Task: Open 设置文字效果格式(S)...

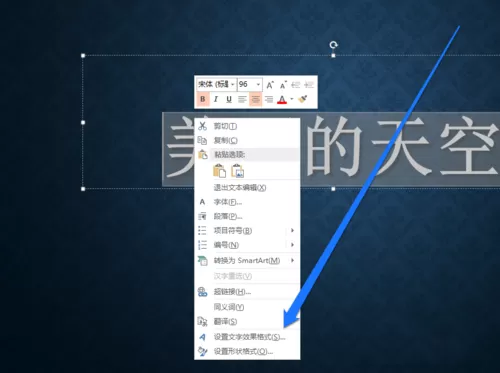Action: (247, 337)
